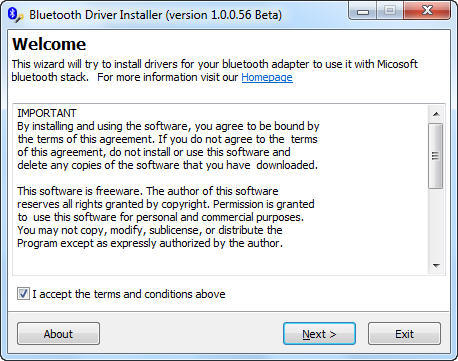
Task: Click the license scrollbar thumb
Action: (436, 156)
